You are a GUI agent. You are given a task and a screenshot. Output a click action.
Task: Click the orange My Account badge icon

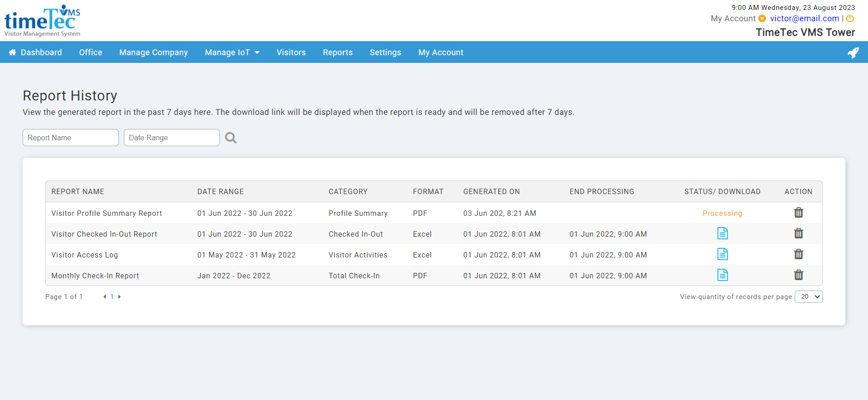point(762,19)
